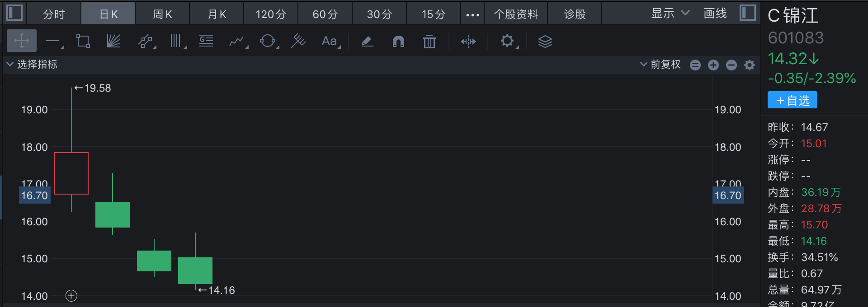This screenshot has height=307, width=868.
Task: Expand the 选择指标 indicator selector
Action: click(32, 65)
